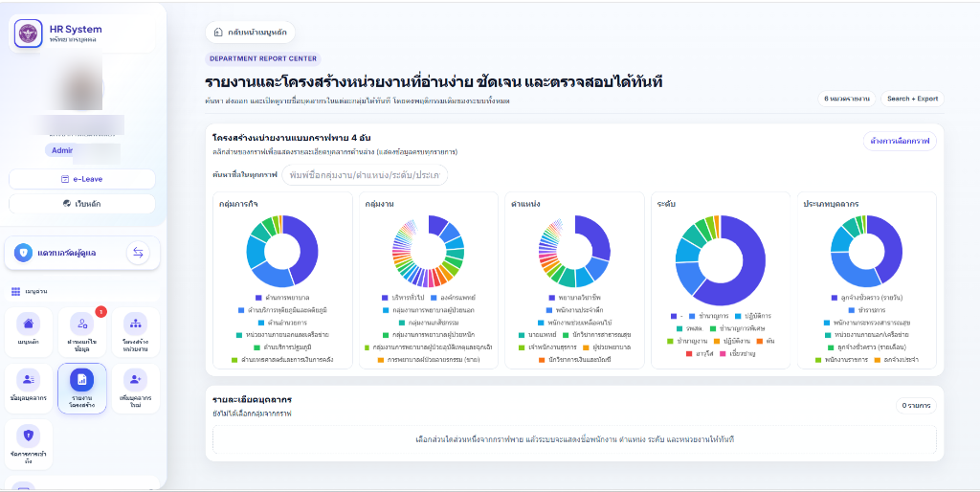Click the red notification badge showing 1

click(100, 311)
